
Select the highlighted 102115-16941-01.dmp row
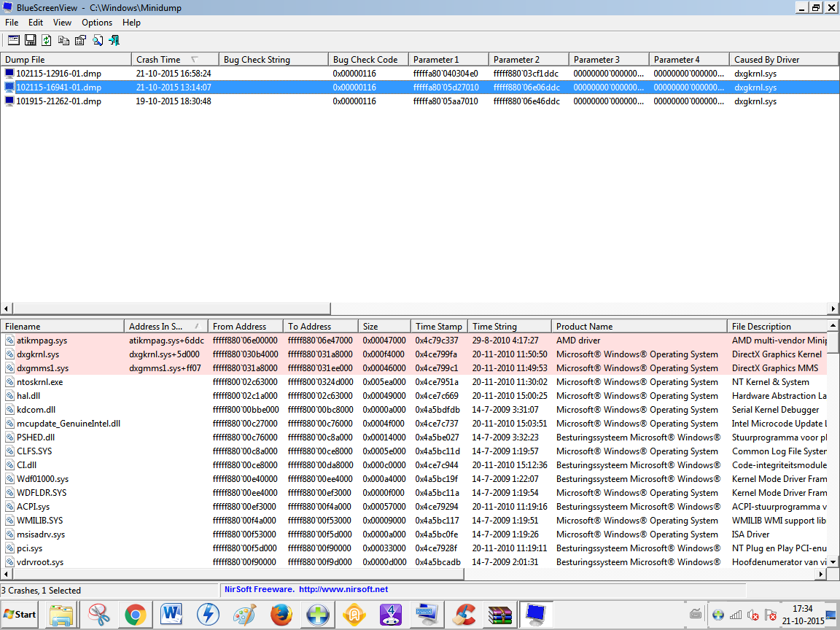pos(420,87)
